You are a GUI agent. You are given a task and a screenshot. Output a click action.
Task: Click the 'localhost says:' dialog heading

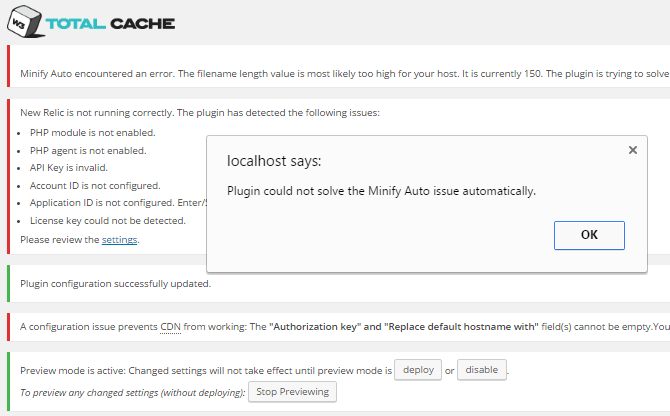point(274,161)
